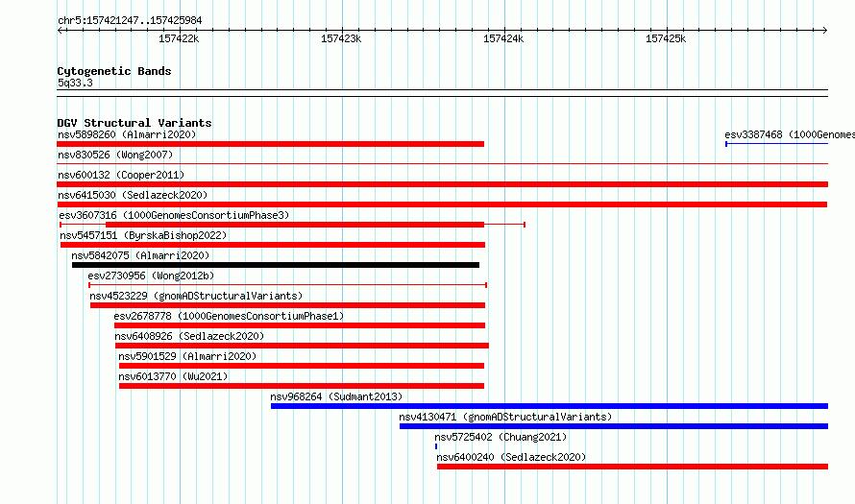Select the 5q33.3 band label
This screenshot has width=855, height=504.
point(75,83)
